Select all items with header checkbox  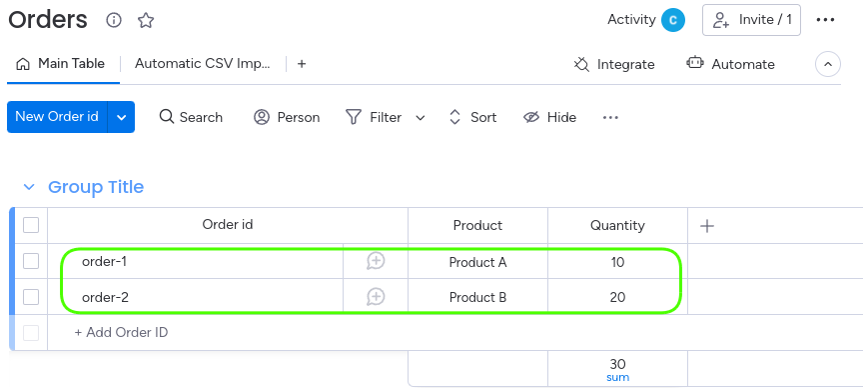pyautogui.click(x=31, y=225)
